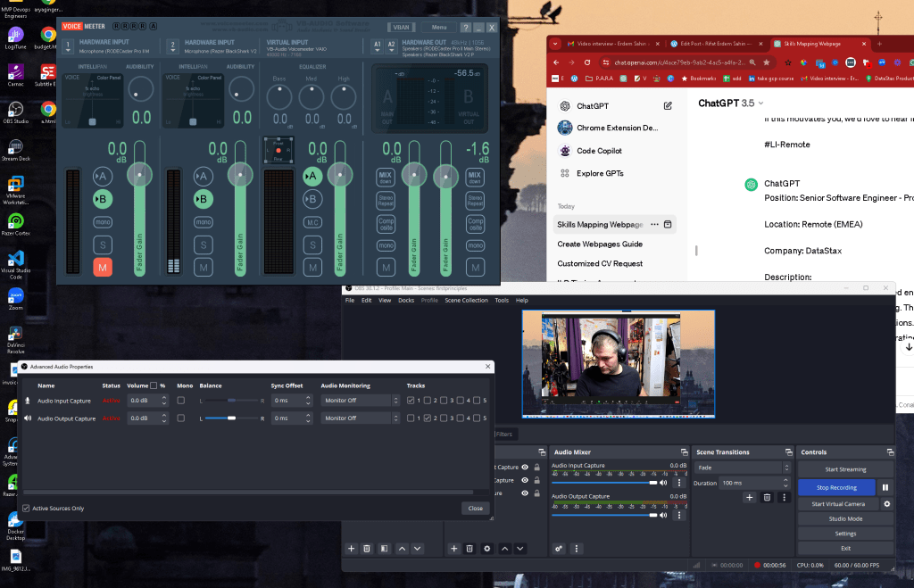The width and height of the screenshot is (914, 588).
Task: Open Audio Monitoring dropdown for Audio Output Capture
Action: click(x=360, y=418)
